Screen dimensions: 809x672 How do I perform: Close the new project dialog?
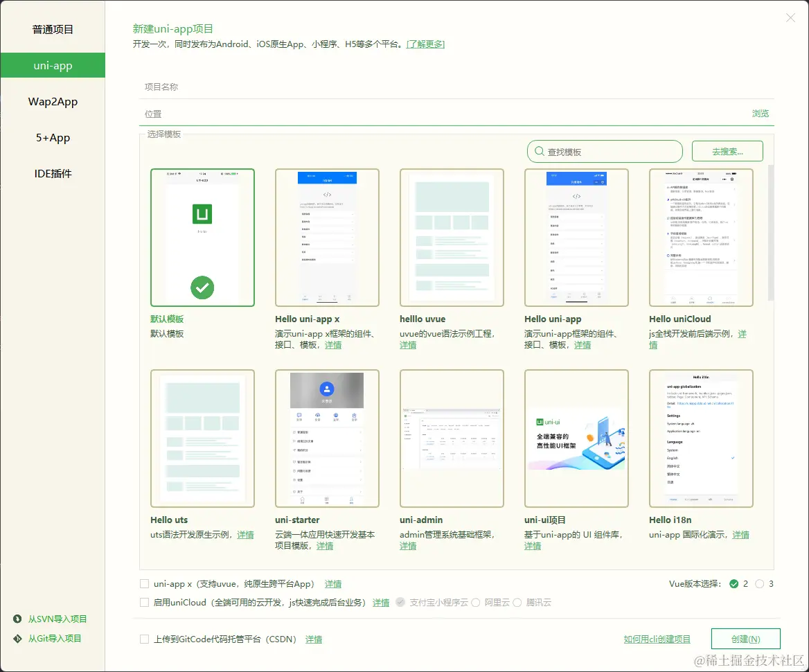pos(790,17)
